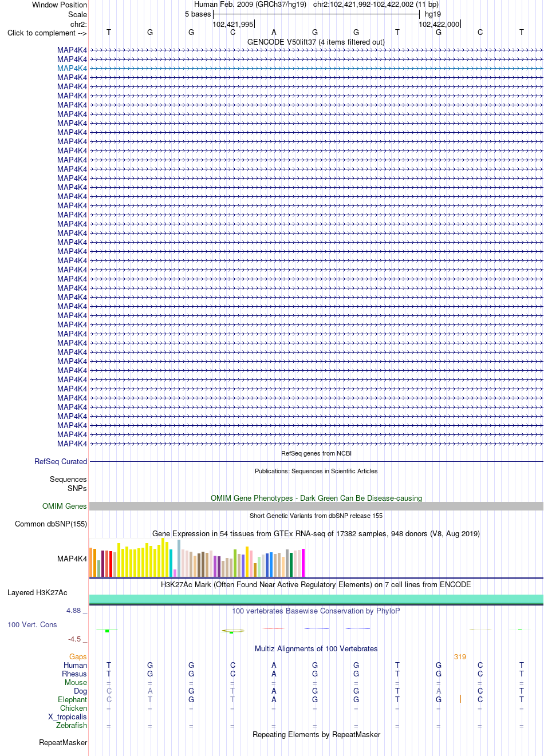Click the gray OMIM Genes item bar
The height and width of the screenshot is (756, 544).
tap(316, 506)
